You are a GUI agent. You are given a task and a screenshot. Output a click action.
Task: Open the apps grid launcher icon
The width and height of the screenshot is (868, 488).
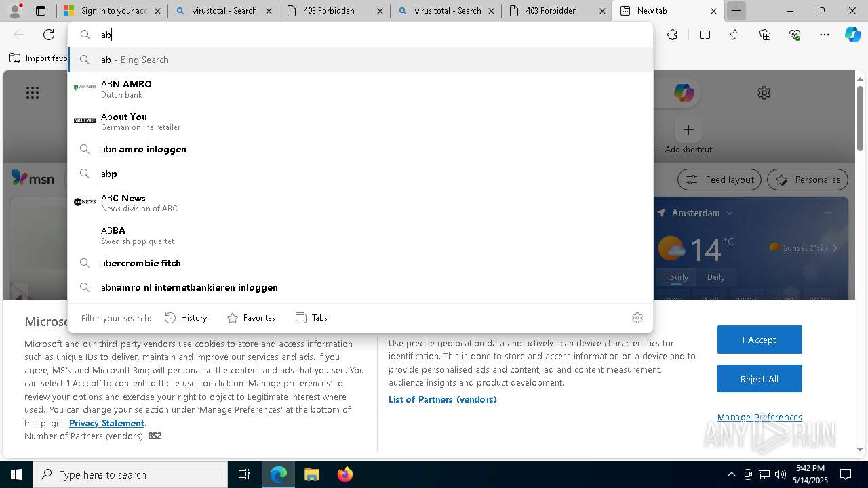pyautogui.click(x=33, y=93)
